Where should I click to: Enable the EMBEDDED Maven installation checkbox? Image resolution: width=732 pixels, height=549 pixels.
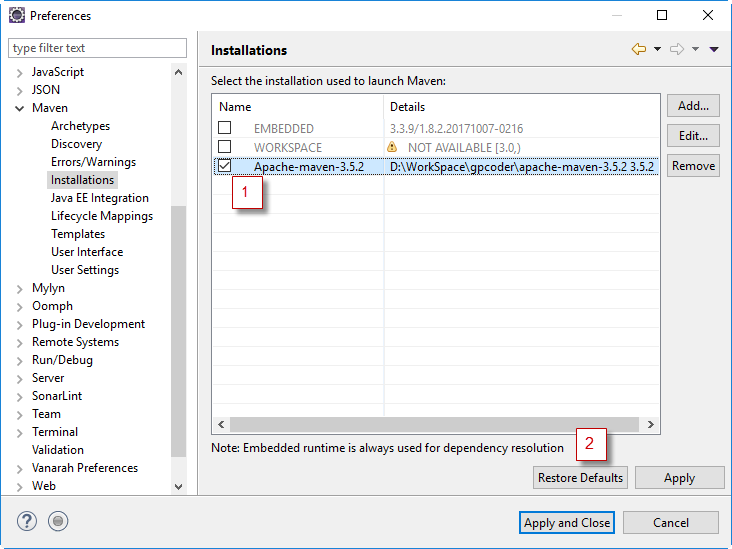(x=225, y=128)
